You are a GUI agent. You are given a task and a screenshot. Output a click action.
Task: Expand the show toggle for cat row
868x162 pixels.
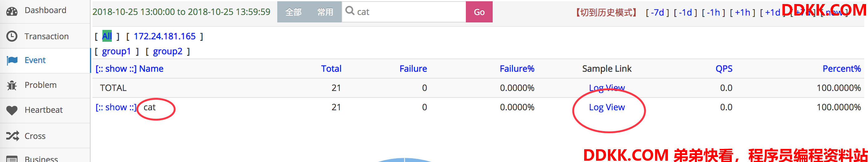click(x=116, y=107)
